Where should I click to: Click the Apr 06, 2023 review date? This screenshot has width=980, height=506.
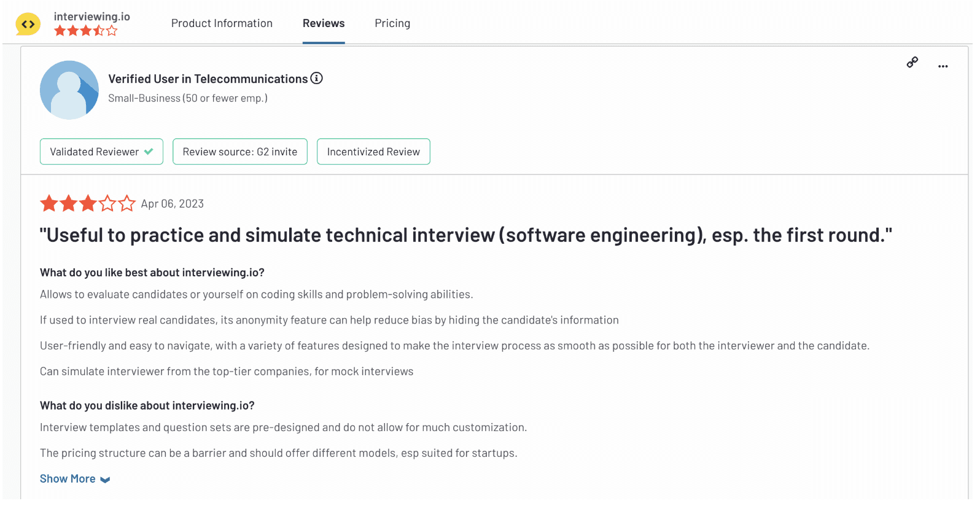pos(173,204)
